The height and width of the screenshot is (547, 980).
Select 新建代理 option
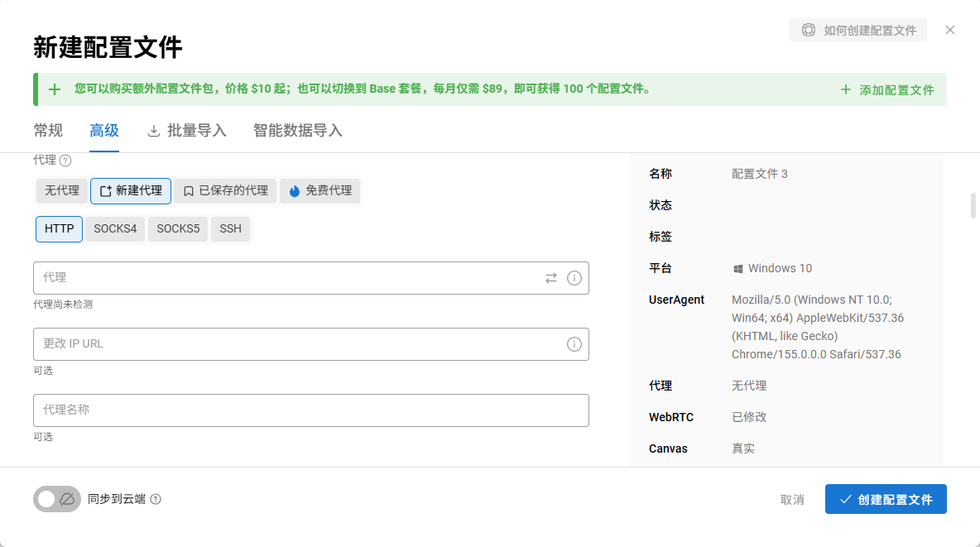coord(131,190)
